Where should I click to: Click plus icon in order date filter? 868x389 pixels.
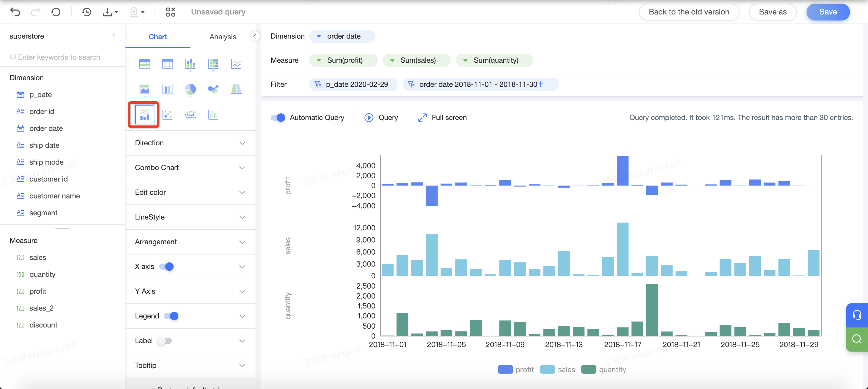coord(540,84)
